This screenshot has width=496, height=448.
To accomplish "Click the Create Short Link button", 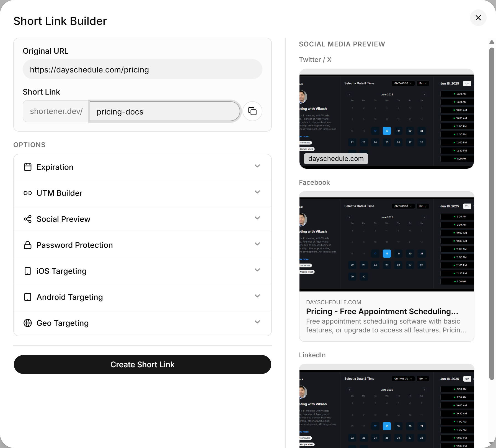I will pyautogui.click(x=143, y=364).
